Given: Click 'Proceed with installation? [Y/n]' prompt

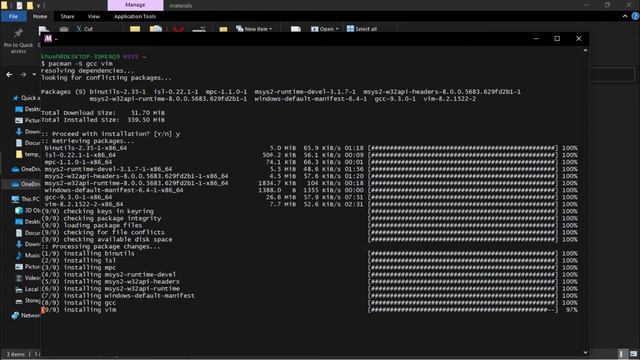Looking at the screenshot, I should pos(111,134).
